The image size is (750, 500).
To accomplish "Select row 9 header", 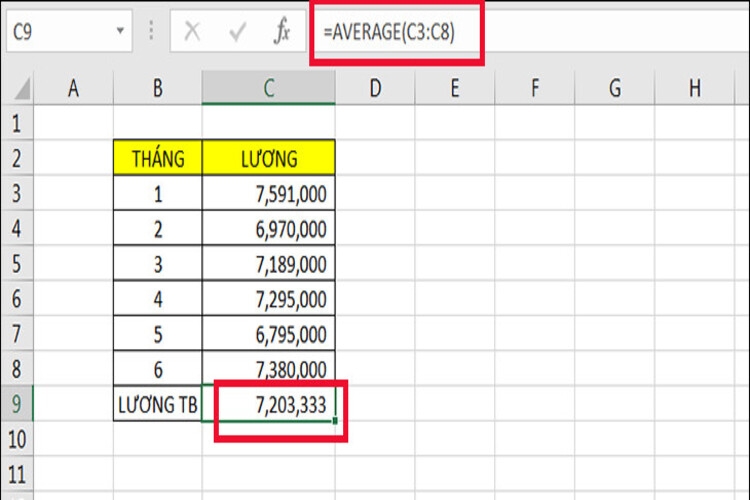I will (x=17, y=404).
